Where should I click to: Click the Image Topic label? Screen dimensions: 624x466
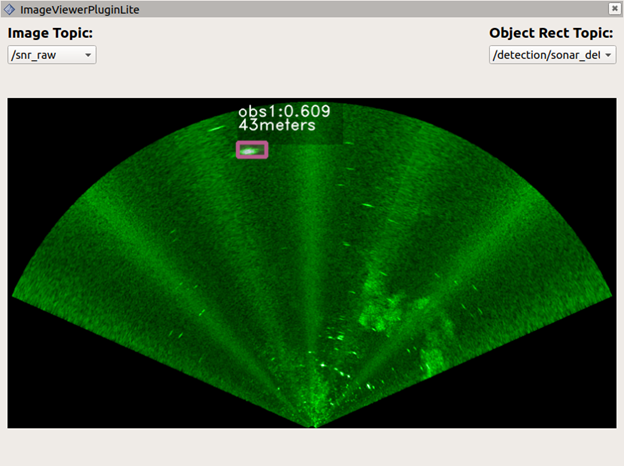pyautogui.click(x=50, y=33)
